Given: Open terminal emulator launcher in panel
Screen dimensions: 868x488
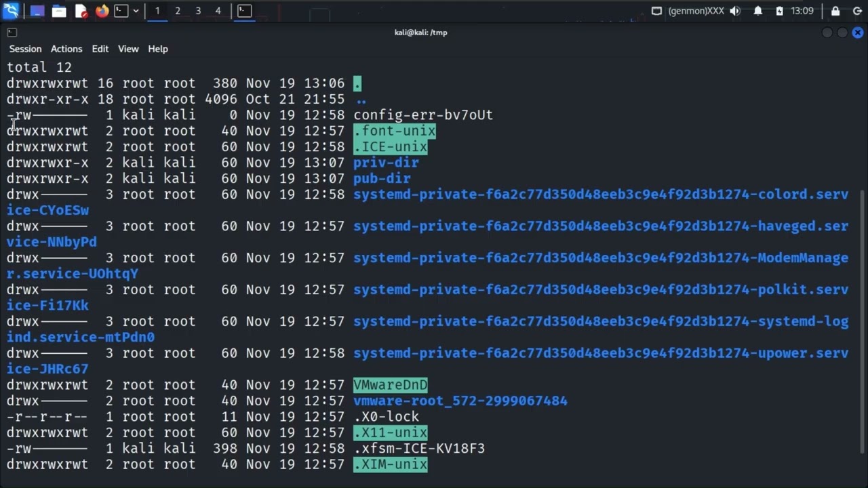Looking at the screenshot, I should pyautogui.click(x=121, y=11).
